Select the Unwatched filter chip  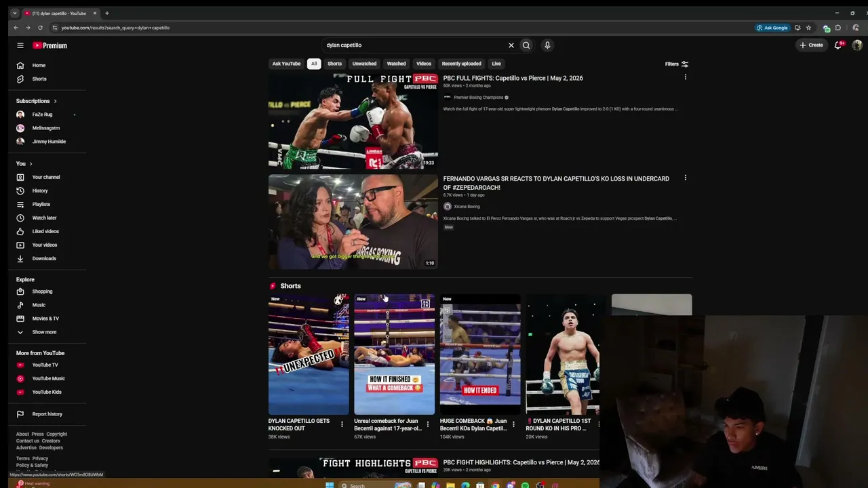tap(364, 64)
